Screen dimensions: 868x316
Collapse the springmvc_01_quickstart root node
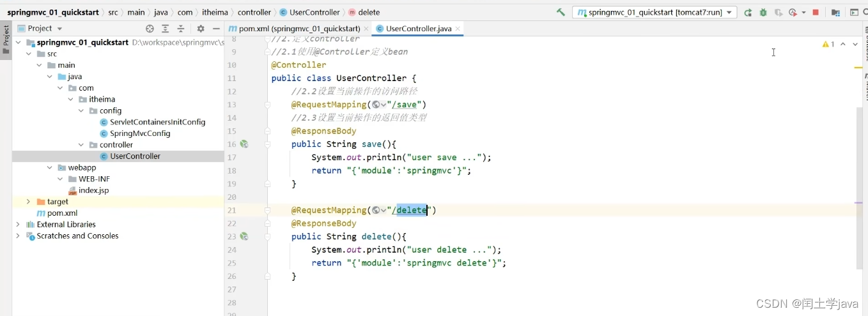(x=18, y=43)
